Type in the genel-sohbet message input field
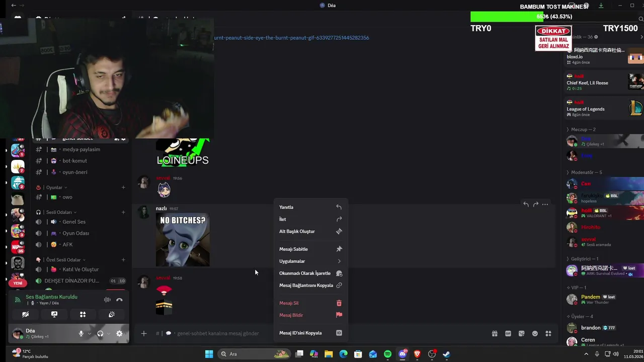The image size is (644, 362). (x=322, y=333)
